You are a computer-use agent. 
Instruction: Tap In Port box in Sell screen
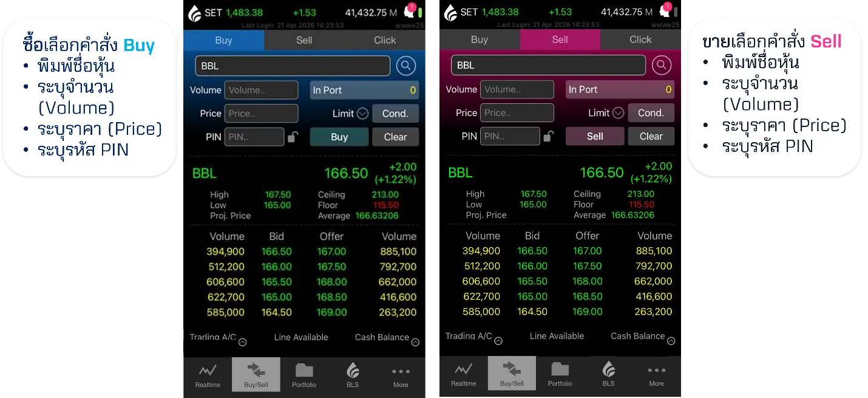[620, 89]
